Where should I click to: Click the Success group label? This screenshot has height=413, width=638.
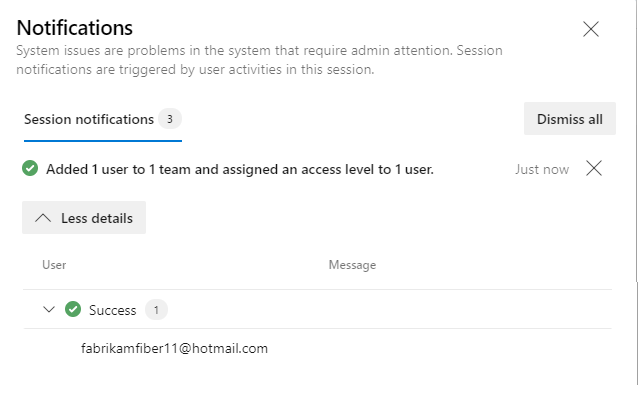click(x=112, y=310)
